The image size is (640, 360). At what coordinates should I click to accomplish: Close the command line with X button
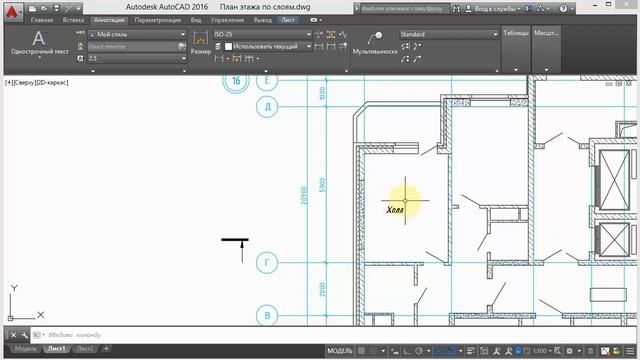click(13, 335)
